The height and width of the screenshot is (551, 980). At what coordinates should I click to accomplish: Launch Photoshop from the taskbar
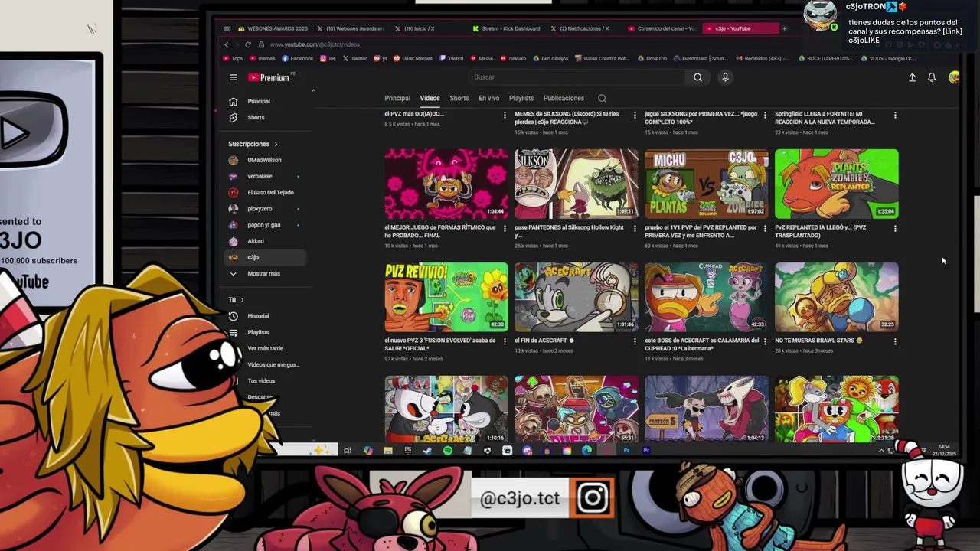coord(626,451)
